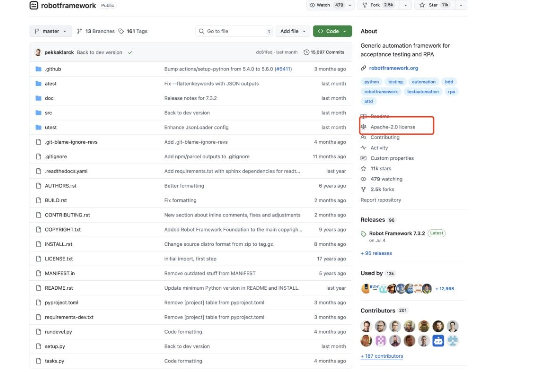Open the robotframework.org website link
Viewport: 540px width, 372px height.
tap(393, 68)
